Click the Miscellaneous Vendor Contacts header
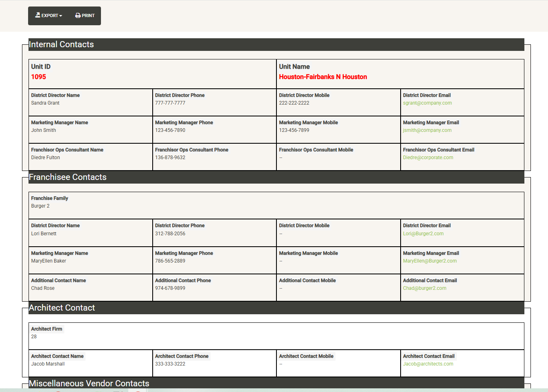The height and width of the screenshot is (392, 548). tap(89, 383)
